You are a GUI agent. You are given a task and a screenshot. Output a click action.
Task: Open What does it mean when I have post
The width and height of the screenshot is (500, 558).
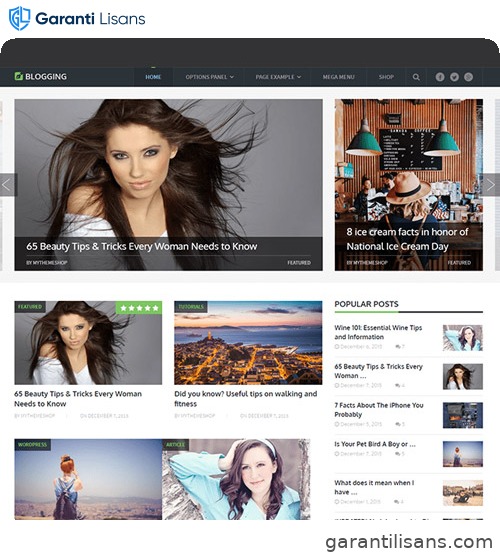pos(374,487)
